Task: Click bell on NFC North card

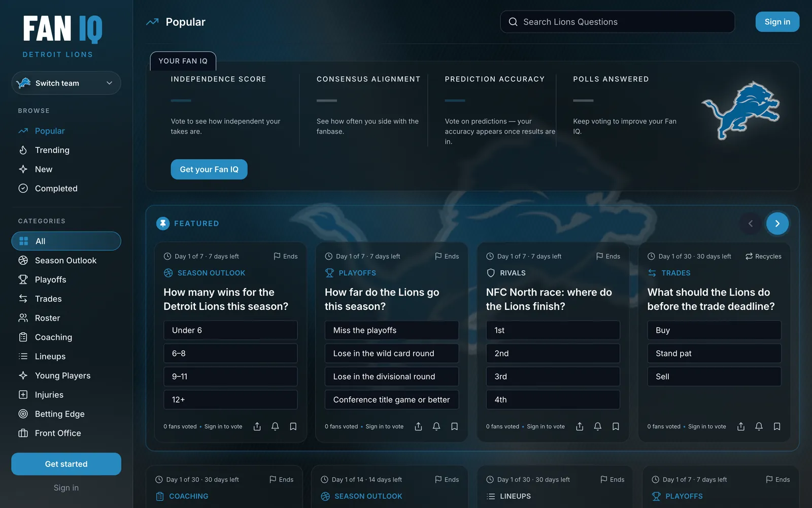Action: pyautogui.click(x=598, y=426)
